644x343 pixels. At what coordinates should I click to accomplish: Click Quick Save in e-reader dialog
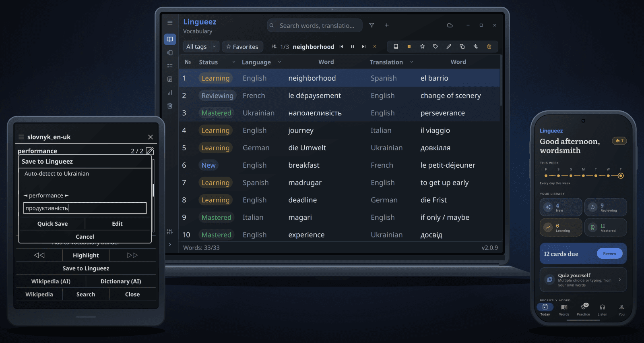click(52, 224)
